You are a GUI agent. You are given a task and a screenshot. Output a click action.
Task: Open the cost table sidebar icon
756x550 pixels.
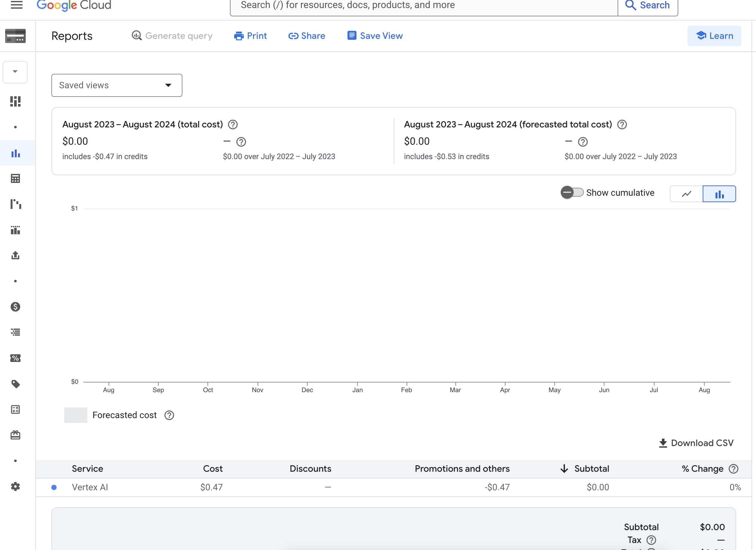point(16,178)
